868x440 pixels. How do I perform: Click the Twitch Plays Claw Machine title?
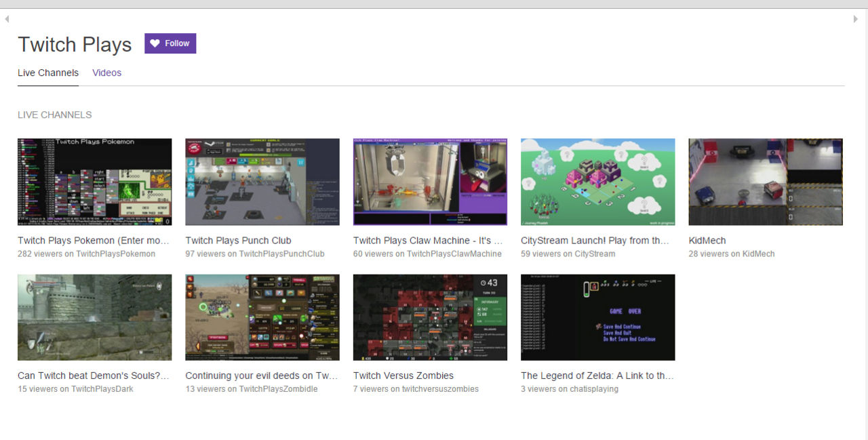(427, 240)
